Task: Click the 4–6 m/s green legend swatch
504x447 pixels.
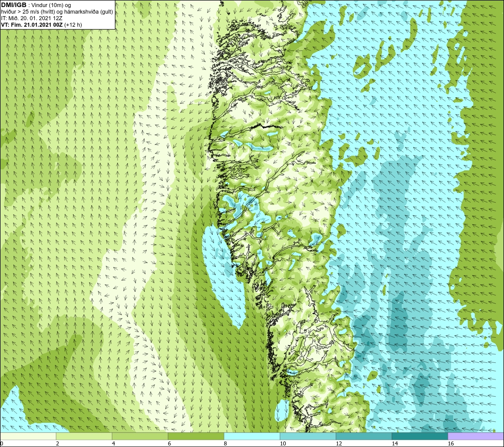Action: click(x=140, y=436)
